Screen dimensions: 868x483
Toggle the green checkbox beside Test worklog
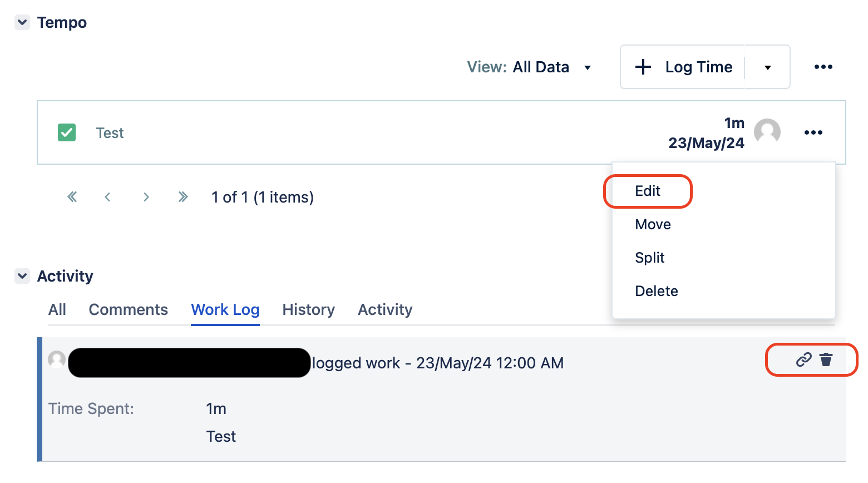pyautogui.click(x=67, y=132)
